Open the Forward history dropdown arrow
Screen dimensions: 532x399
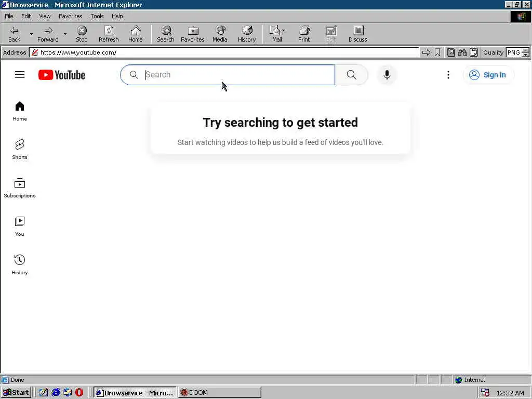[65, 34]
